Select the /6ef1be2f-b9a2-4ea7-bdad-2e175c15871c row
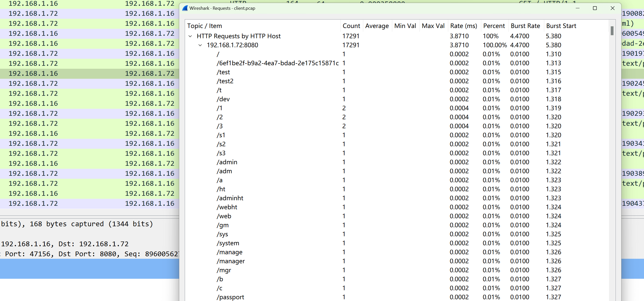Viewport: 644px width, 301px height. click(397, 63)
